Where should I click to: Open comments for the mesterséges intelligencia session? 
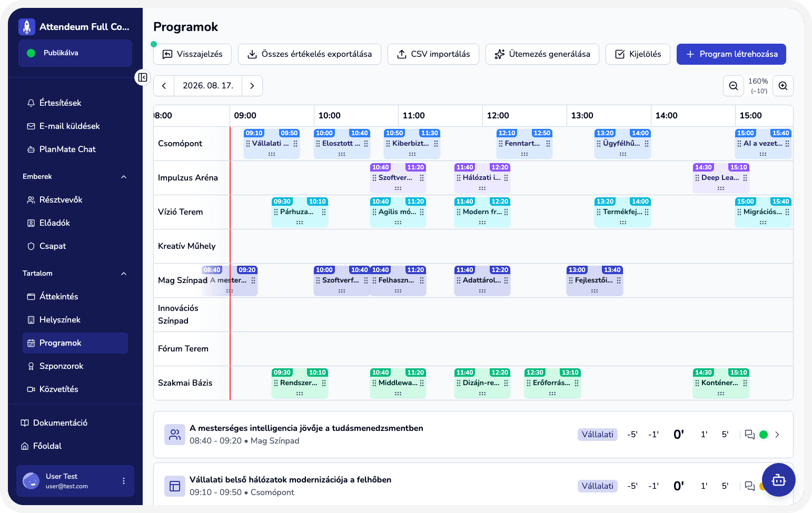tap(750, 435)
